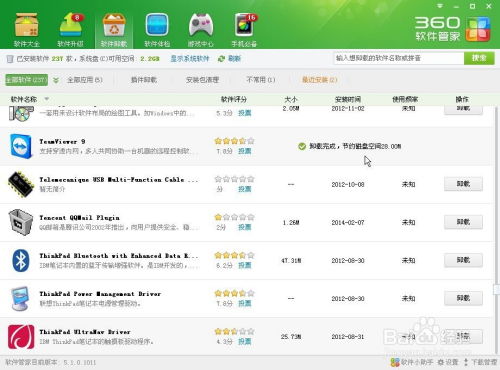
Task: Open the 软件升级 upgrade icon with badge
Action: tap(71, 25)
